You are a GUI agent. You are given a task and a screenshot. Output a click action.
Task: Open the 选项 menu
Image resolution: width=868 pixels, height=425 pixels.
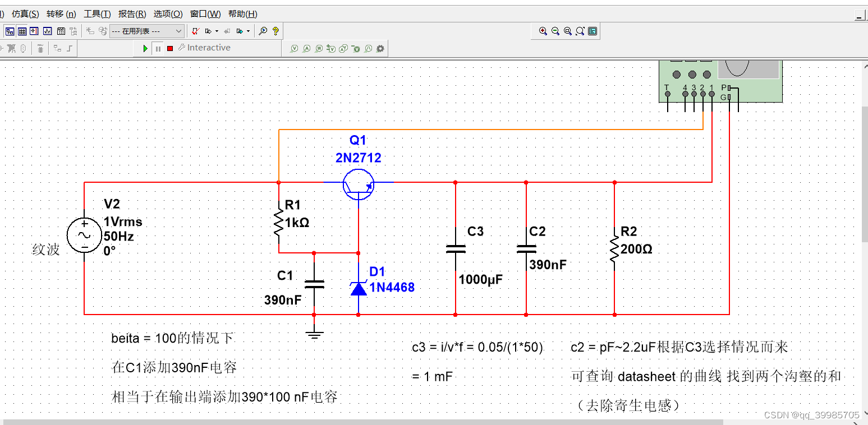[168, 14]
